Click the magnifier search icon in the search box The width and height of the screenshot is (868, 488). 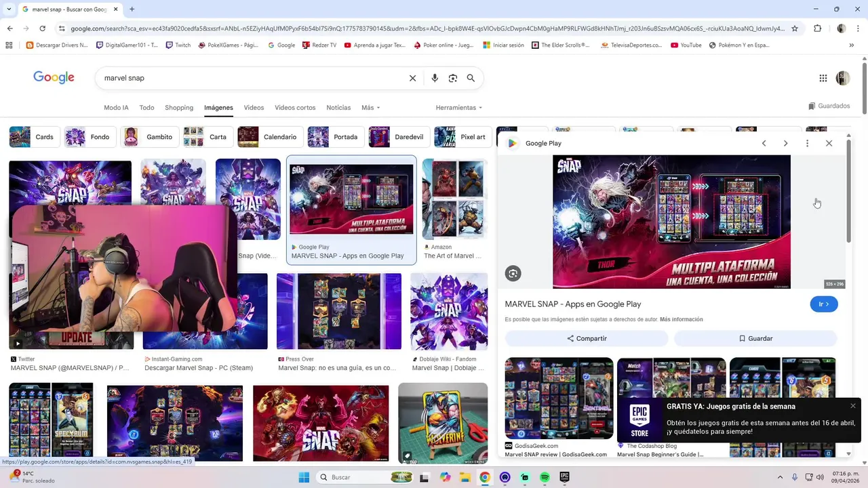471,78
